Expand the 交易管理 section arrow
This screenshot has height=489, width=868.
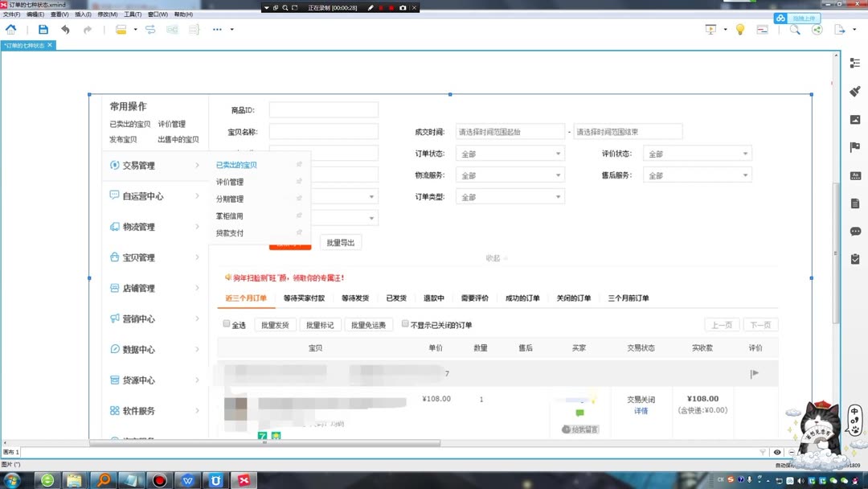tap(198, 165)
